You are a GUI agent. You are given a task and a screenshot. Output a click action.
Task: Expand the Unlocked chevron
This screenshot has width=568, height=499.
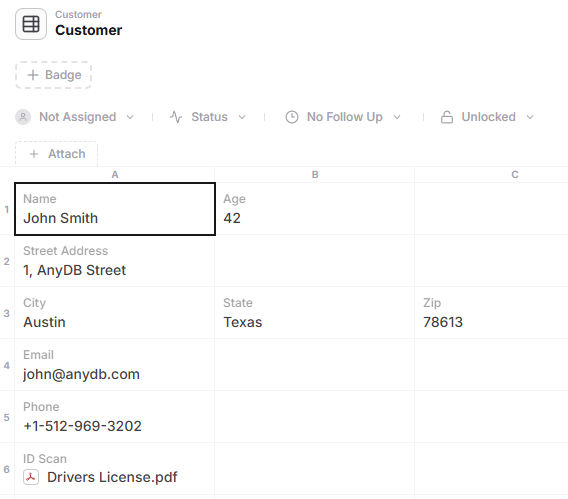(530, 117)
